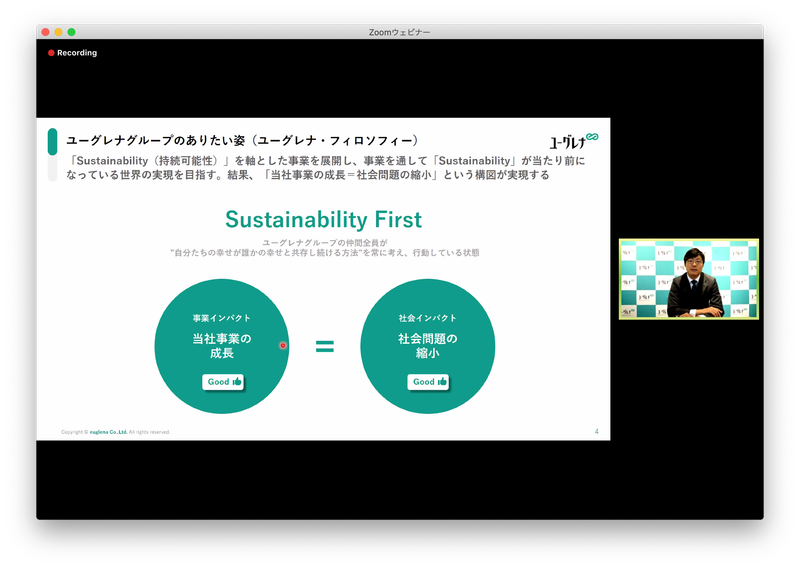This screenshot has width=800, height=568.
Task: Select the speaker video thumbnail
Action: (688, 279)
